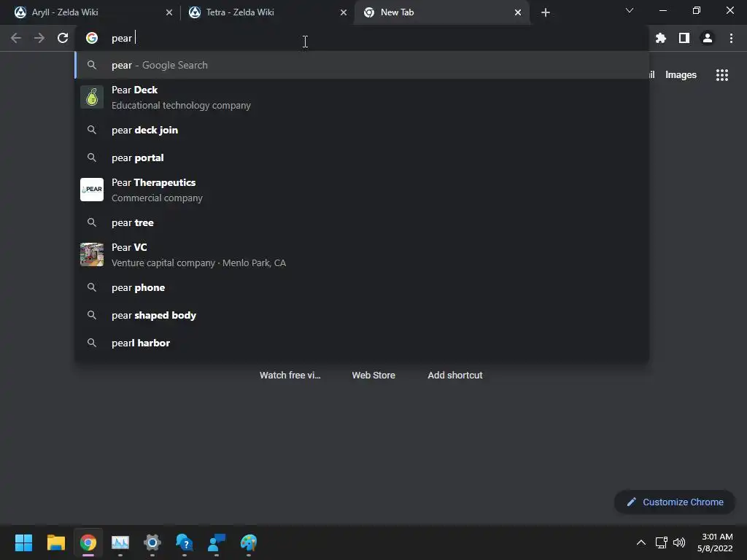Reload the current page
The height and width of the screenshot is (560, 747).
coord(63,38)
